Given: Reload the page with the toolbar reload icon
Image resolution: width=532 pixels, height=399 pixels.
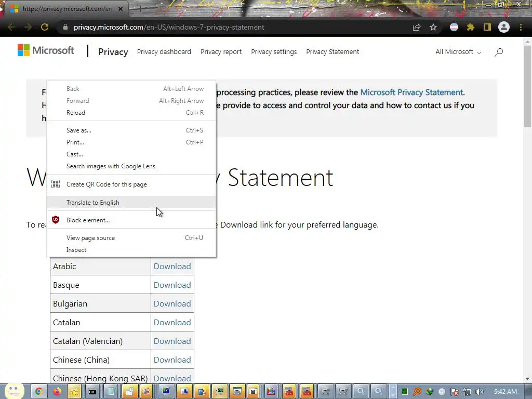Looking at the screenshot, I should point(45,27).
